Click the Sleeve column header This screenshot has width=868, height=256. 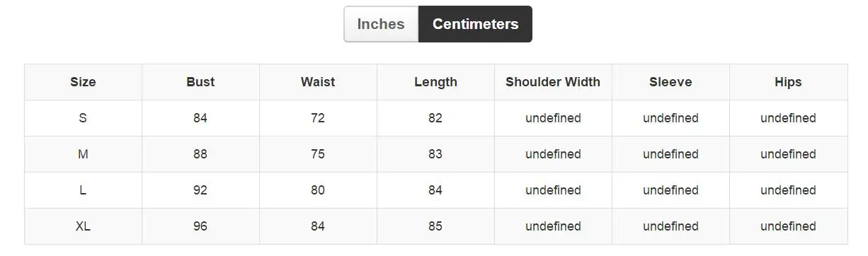[670, 82]
